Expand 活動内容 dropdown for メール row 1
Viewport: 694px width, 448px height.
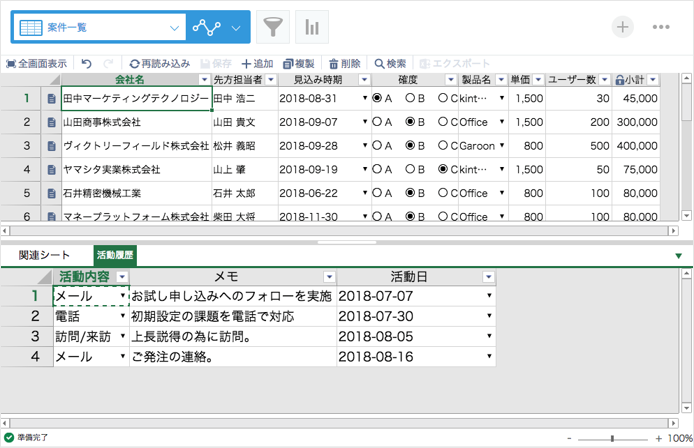pos(122,297)
